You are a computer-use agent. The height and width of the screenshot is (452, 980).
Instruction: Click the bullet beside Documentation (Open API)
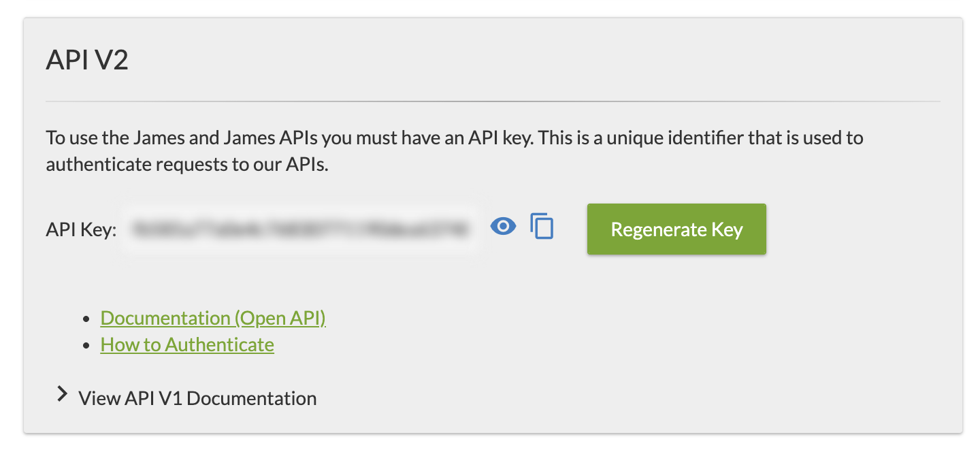[86, 319]
